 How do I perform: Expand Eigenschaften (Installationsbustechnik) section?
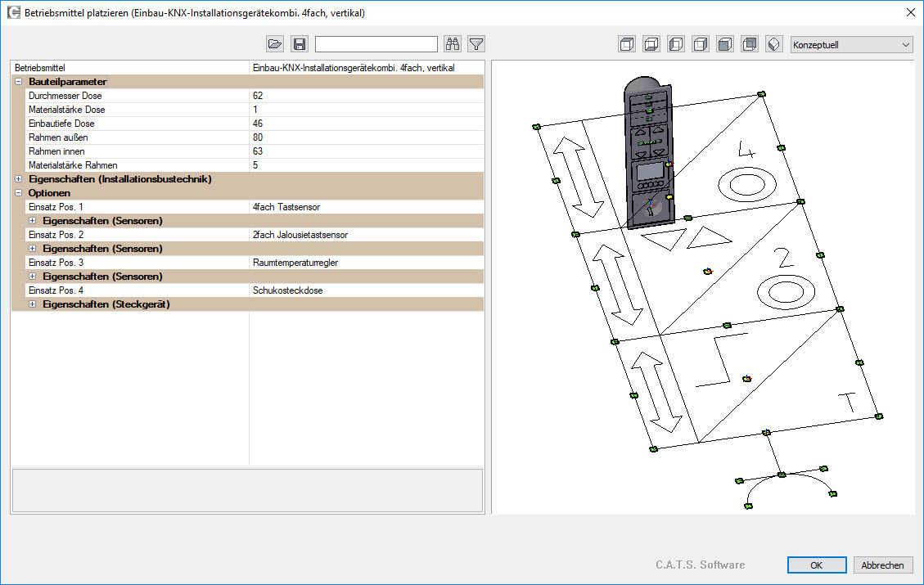(18, 179)
